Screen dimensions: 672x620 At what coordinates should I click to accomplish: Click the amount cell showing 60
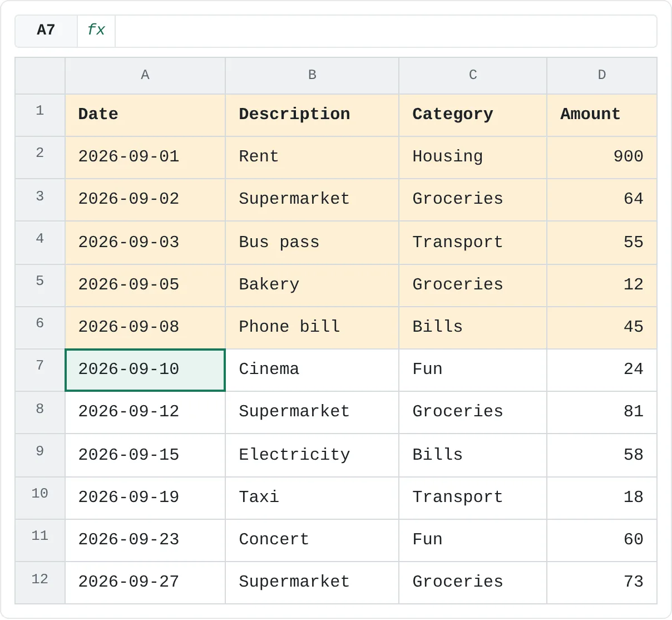click(x=602, y=540)
